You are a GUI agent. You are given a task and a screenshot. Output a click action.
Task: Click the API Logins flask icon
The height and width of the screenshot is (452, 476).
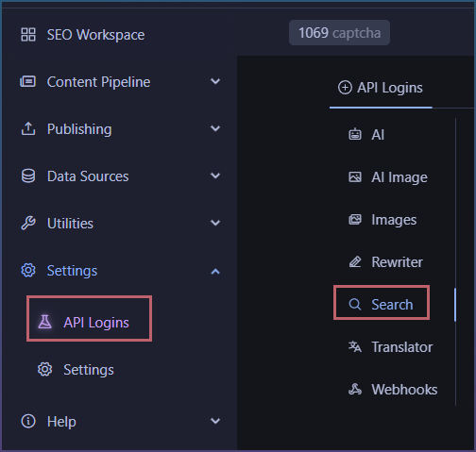coord(44,322)
